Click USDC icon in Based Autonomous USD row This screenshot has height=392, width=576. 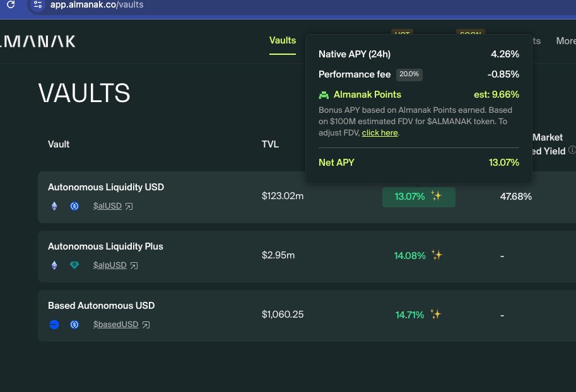[74, 325]
